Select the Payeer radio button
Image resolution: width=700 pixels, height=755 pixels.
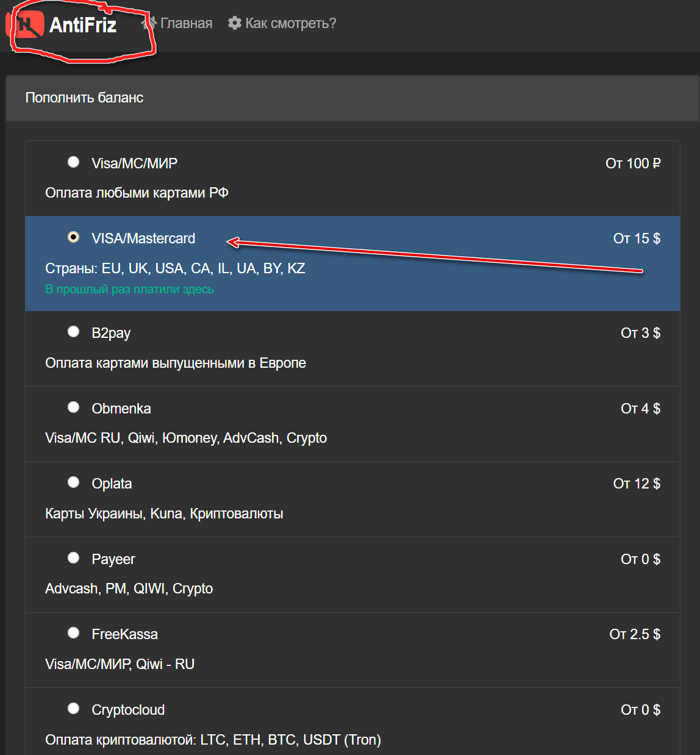[x=73, y=558]
